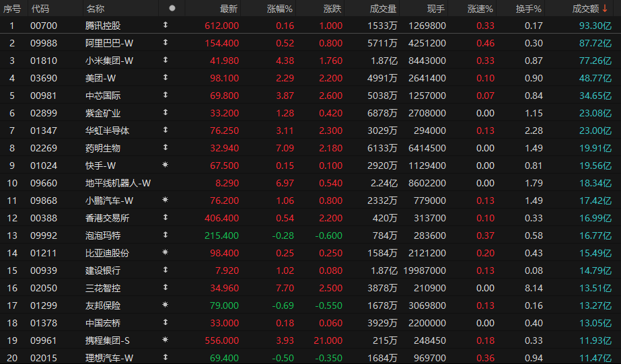The height and width of the screenshot is (364, 621).
Task: Sort by 换手% column header
Action: (529, 9)
